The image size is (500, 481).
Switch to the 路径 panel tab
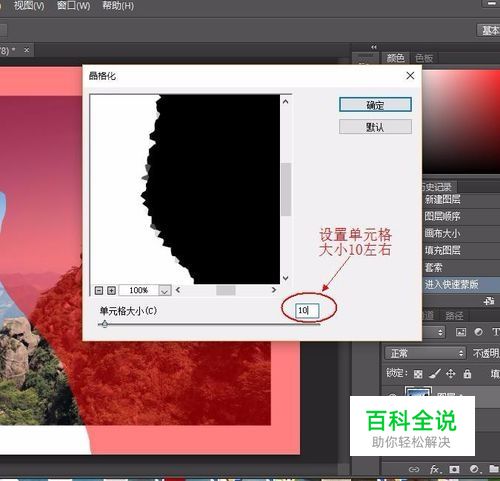point(454,315)
